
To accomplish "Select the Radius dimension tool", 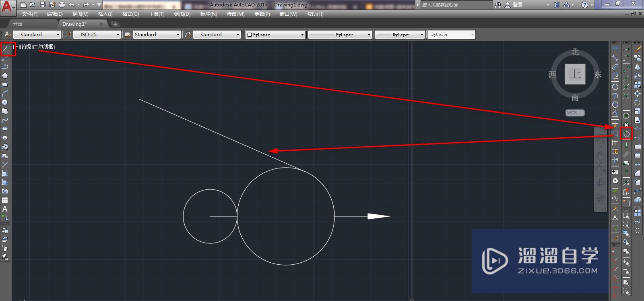I will (615, 87).
